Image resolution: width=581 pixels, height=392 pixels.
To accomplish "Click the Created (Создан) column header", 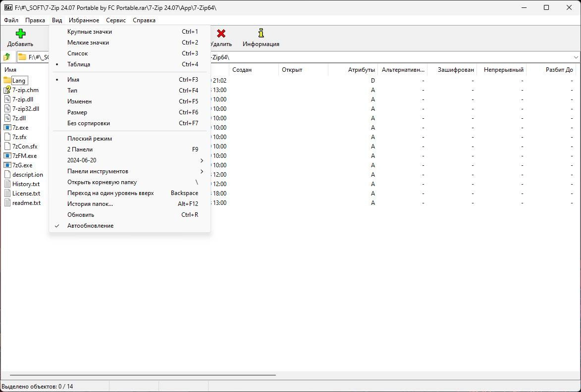I will [254, 70].
